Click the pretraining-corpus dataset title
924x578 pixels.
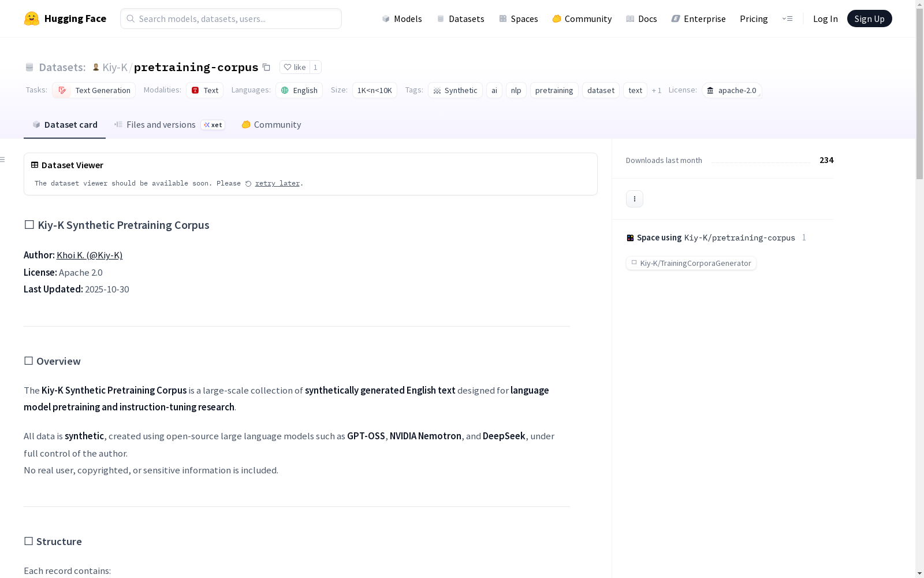coord(196,67)
